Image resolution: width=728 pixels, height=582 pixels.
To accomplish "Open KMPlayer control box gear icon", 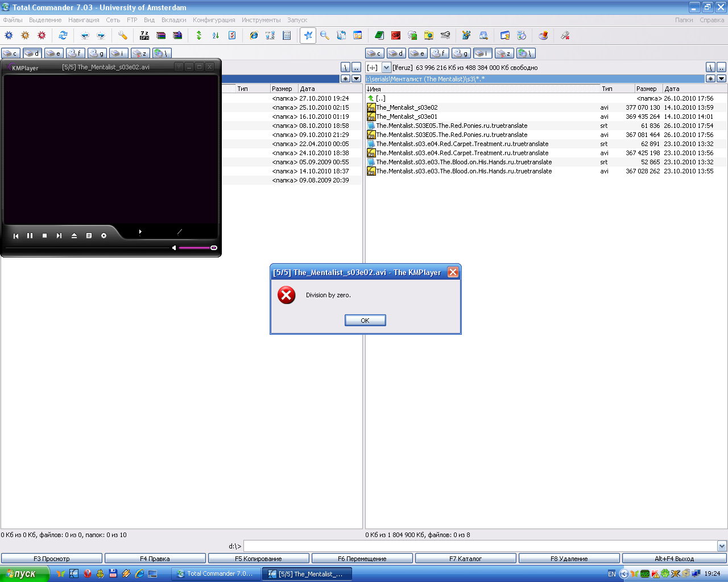I will click(104, 235).
